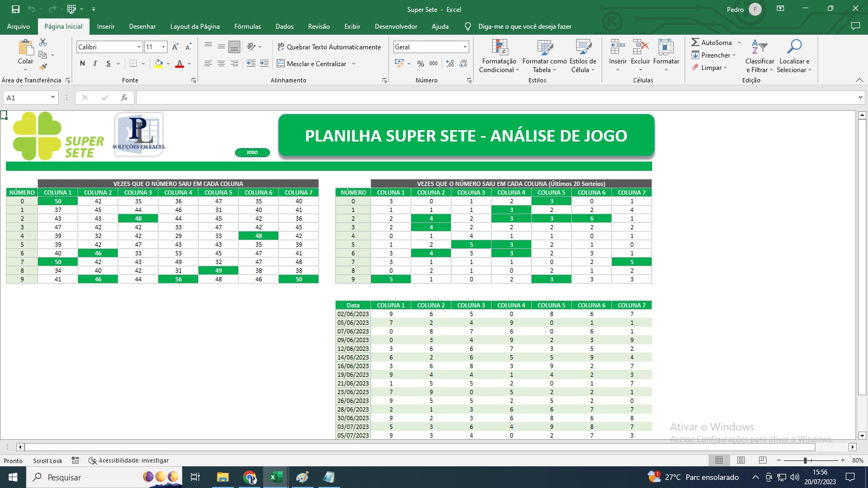Click Diga-me o que você deseja fazer

click(x=524, y=26)
